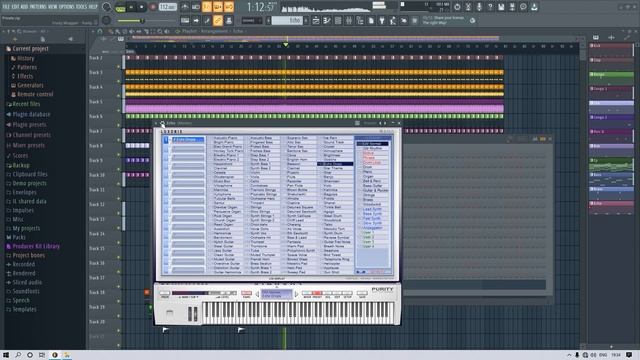The width and height of the screenshot is (640, 360).
Task: Click the 112 tempo display
Action: pos(167,7)
